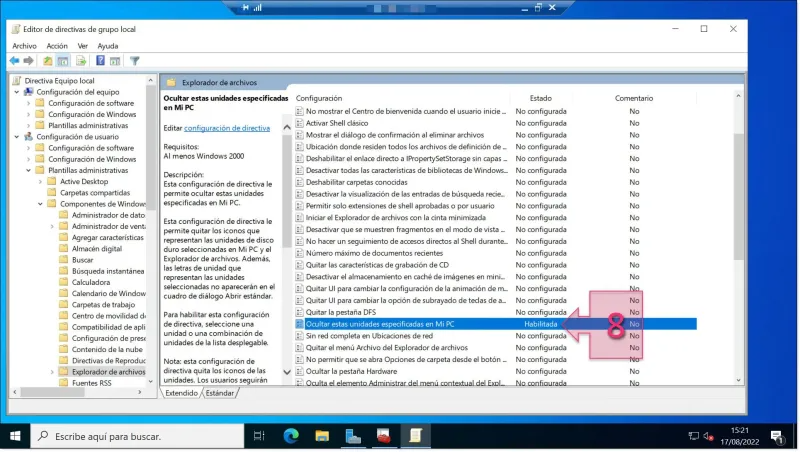Expand Active Desktop node
Screen dimensions: 800x452
[x=40, y=182]
